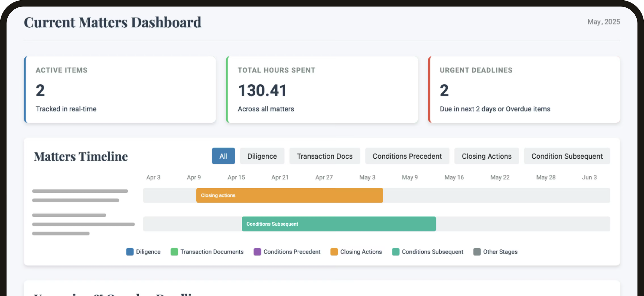Screen dimensions: 644x296
Task: Switch to Transaction Docs filter
Action: pos(324,156)
